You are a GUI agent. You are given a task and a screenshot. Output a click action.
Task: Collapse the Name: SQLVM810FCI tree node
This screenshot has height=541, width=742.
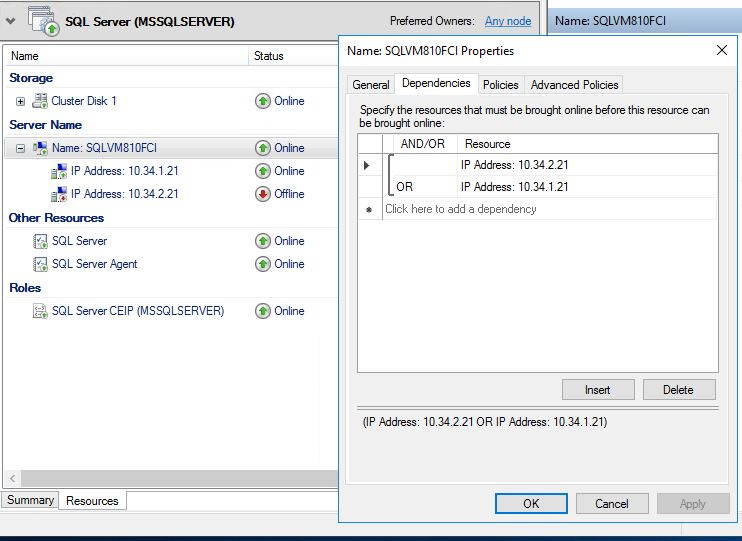point(20,149)
